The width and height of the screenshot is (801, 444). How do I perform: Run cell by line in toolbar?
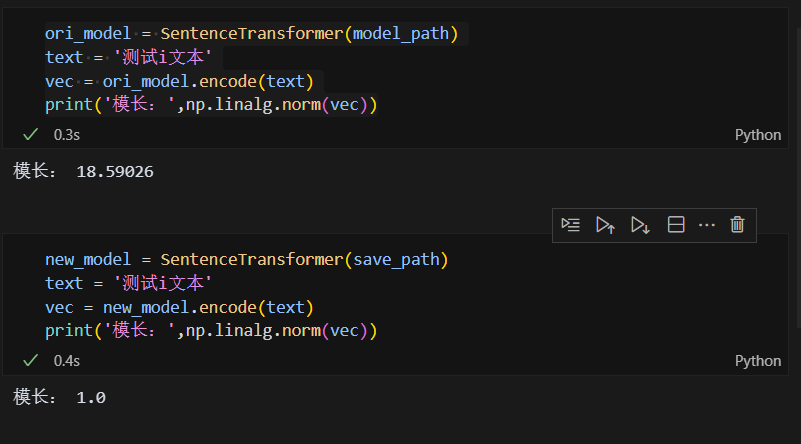(x=570, y=225)
